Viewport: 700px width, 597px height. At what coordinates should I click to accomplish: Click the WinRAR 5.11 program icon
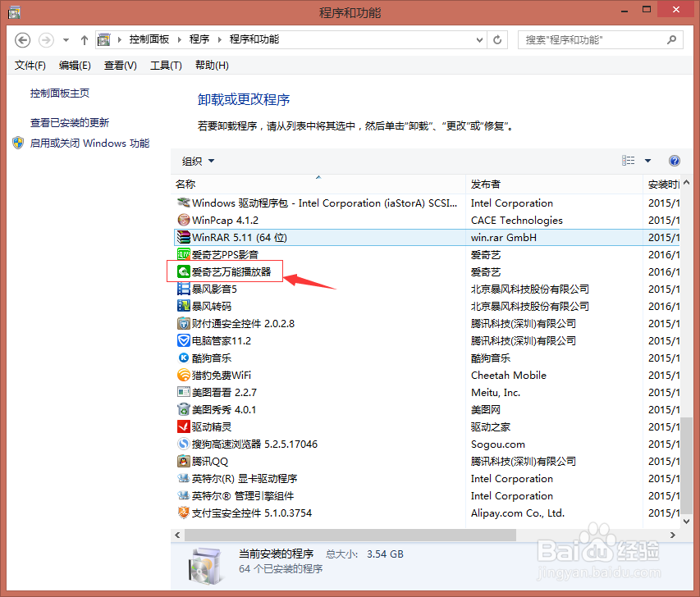[x=184, y=237]
